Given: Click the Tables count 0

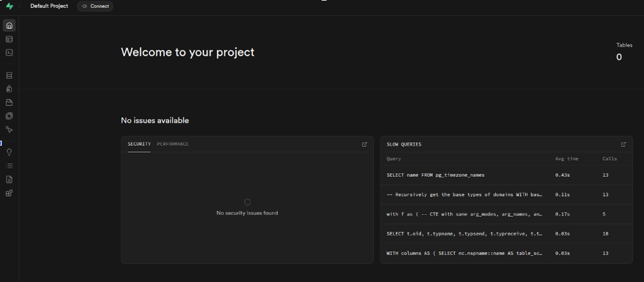Looking at the screenshot, I should [619, 58].
